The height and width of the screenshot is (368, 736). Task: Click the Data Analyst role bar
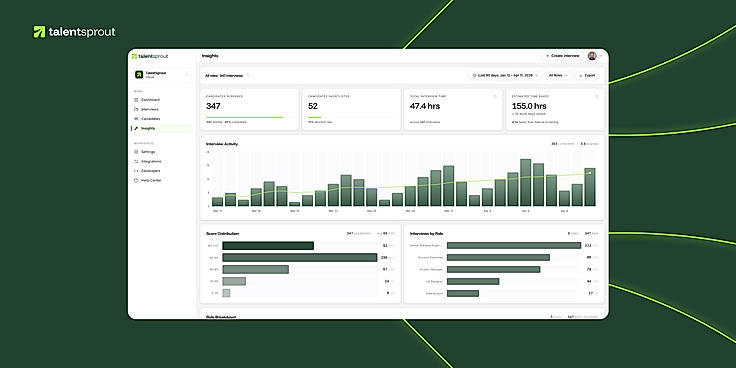pos(463,293)
